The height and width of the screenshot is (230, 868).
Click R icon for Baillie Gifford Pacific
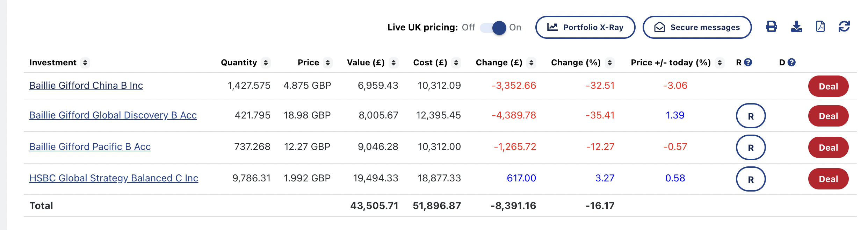click(751, 148)
